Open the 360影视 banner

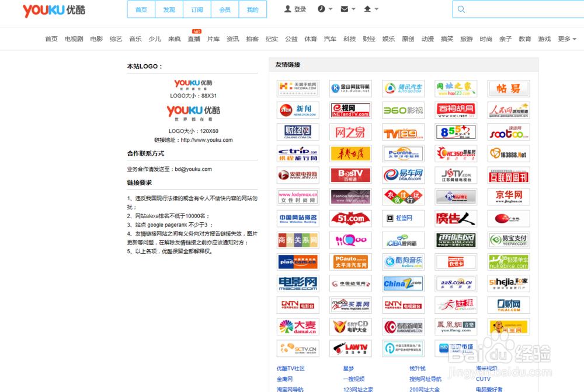tap(404, 110)
